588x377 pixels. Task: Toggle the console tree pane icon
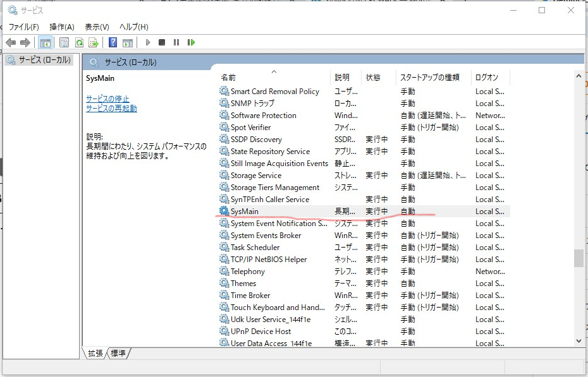click(x=46, y=42)
